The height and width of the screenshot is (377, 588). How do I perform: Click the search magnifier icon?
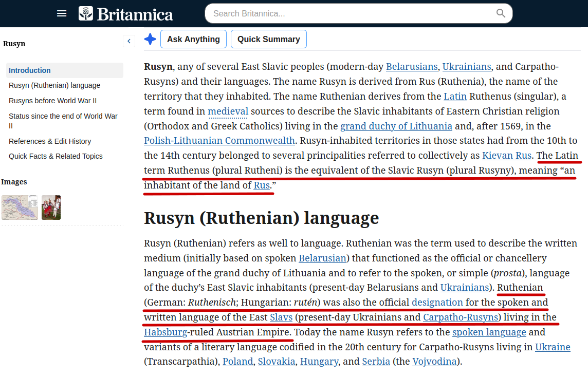point(501,13)
